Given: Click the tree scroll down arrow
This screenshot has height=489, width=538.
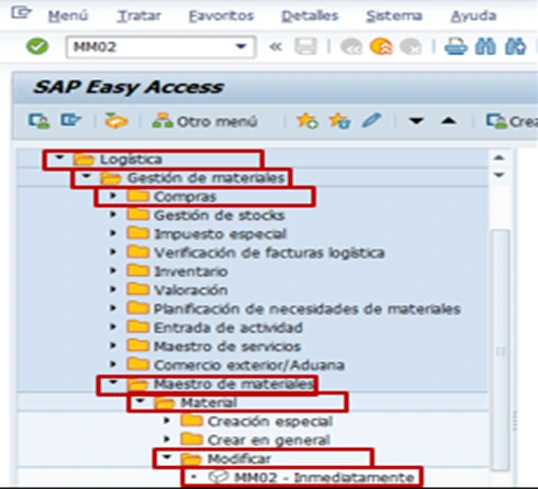Looking at the screenshot, I should point(499,175).
